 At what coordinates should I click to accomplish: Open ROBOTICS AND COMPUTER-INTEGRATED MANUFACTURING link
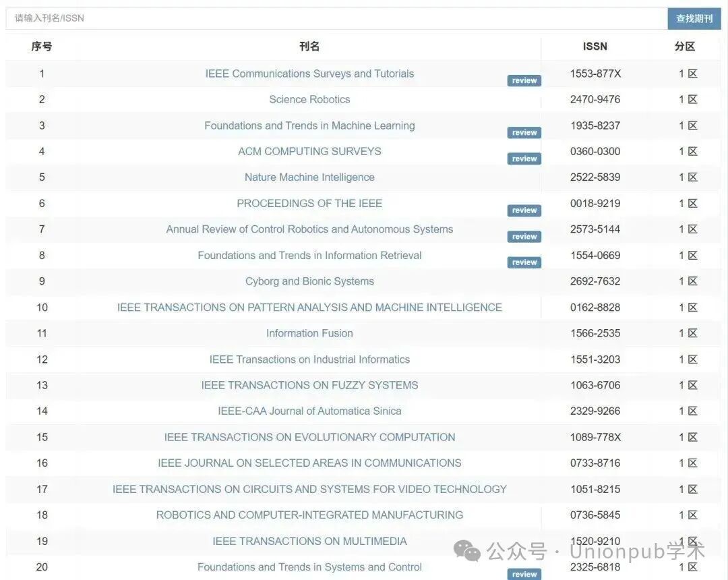point(309,515)
